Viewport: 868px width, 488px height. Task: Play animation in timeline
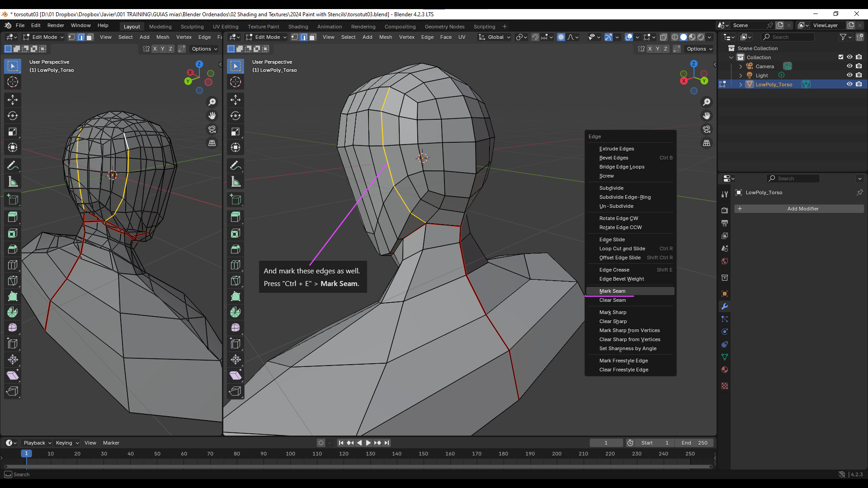coord(368,443)
